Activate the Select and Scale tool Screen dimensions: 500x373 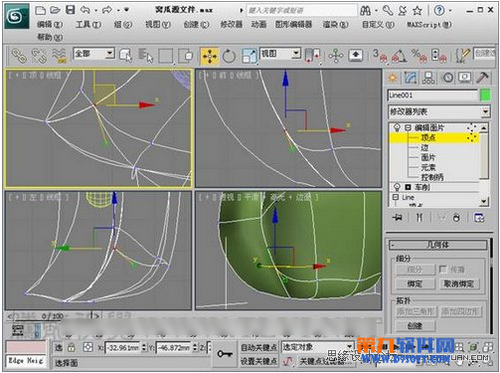pyautogui.click(x=249, y=56)
